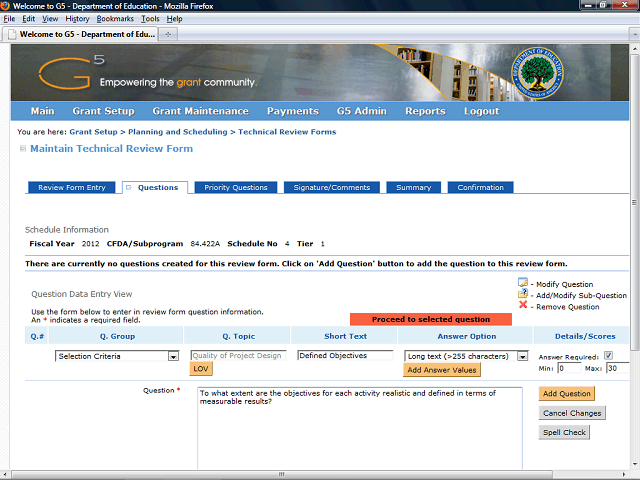Screen dimensions: 640x480
Task: Click the G5 logo in banner
Action: 71,72
